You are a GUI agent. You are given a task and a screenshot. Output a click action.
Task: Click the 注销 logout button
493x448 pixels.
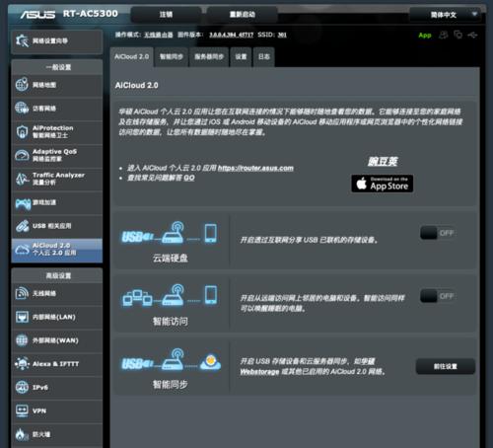click(x=166, y=15)
